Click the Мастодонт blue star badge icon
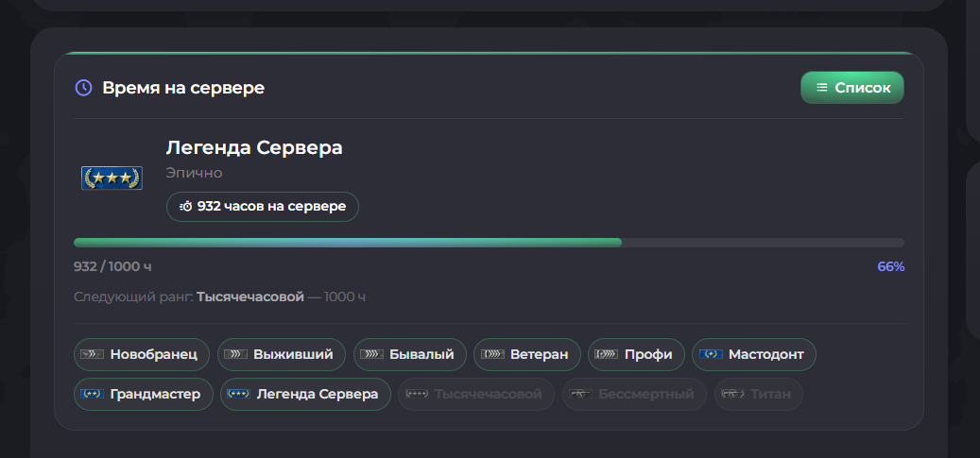 pos(711,355)
